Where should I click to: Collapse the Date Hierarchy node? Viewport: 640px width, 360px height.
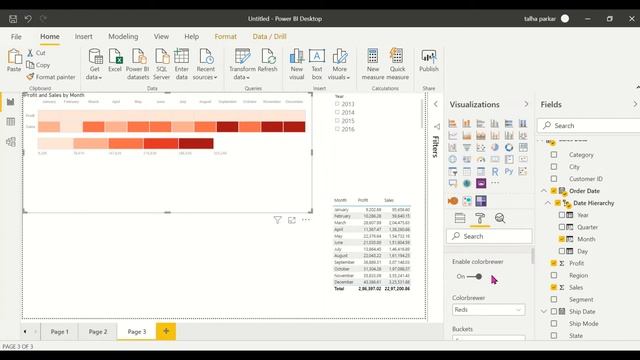tap(548, 203)
